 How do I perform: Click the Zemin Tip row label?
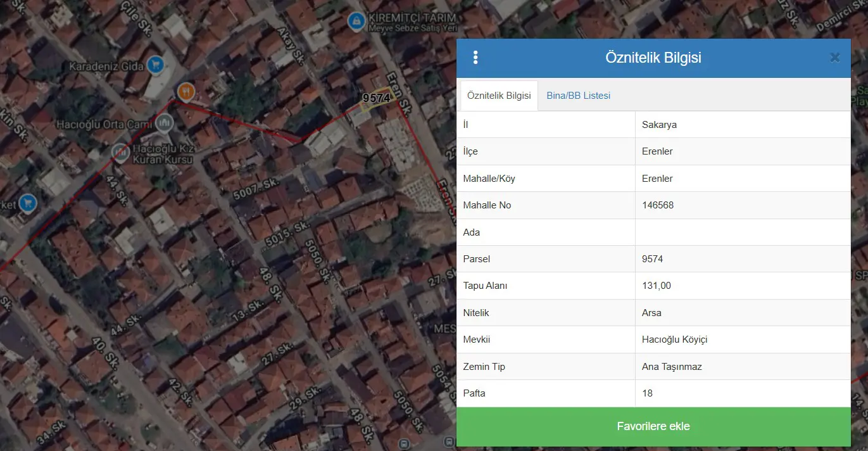pos(484,367)
